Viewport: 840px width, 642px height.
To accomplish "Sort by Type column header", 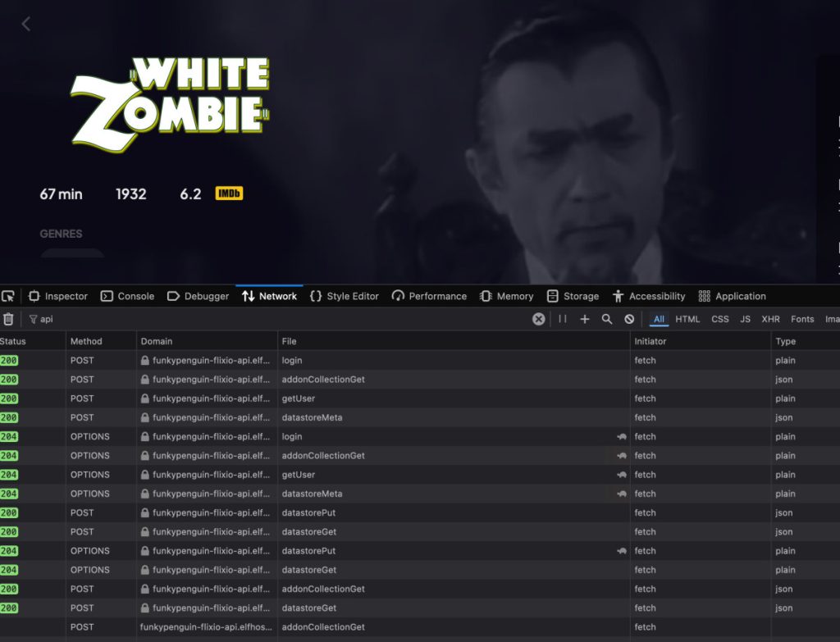I will pyautogui.click(x=806, y=341).
